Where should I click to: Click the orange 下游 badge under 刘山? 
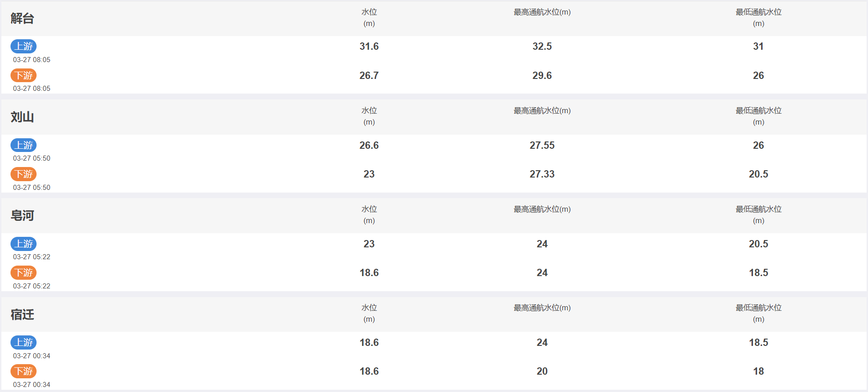(x=23, y=174)
